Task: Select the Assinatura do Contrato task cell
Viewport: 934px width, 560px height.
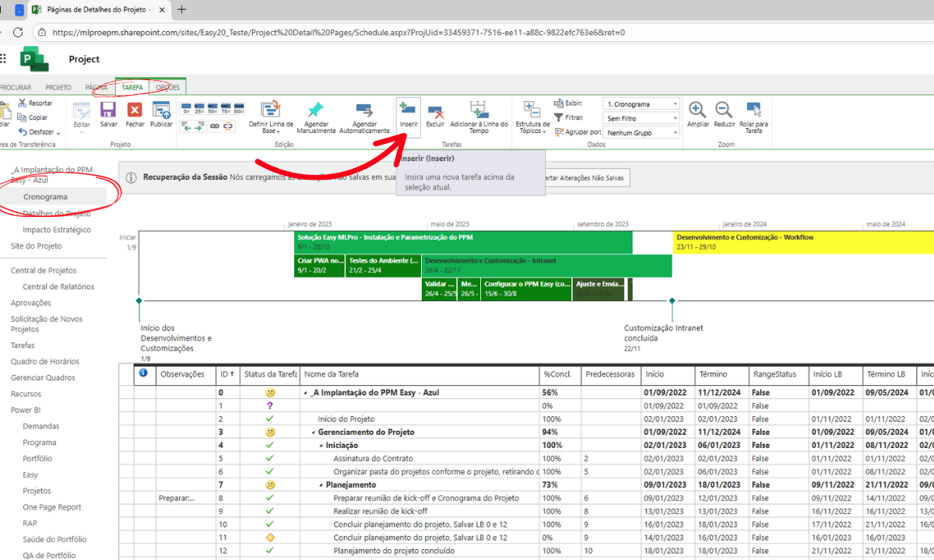Action: pyautogui.click(x=421, y=459)
